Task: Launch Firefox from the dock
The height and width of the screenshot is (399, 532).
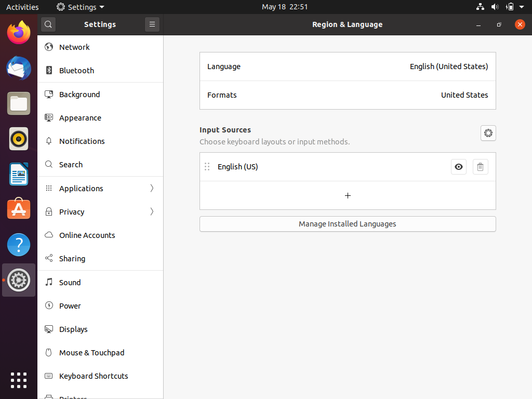Action: coord(19,33)
